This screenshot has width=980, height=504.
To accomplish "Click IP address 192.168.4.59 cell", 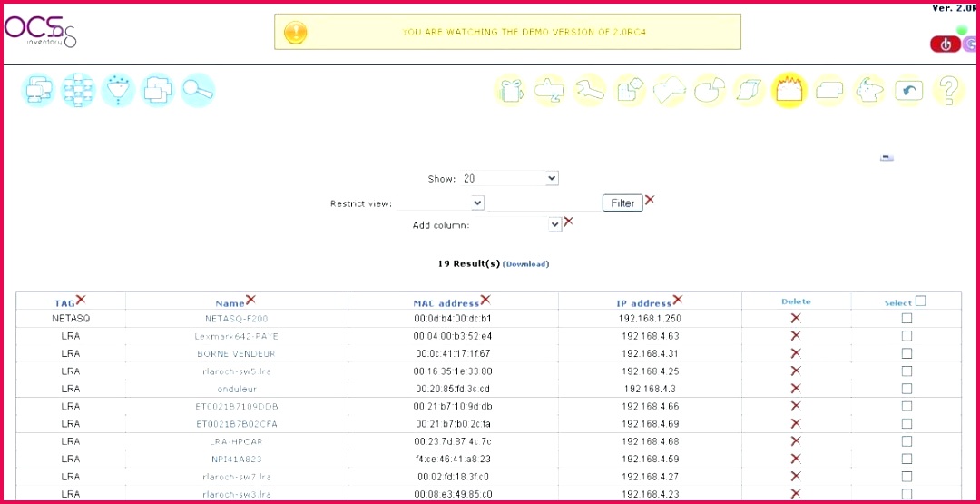I will pos(650,459).
